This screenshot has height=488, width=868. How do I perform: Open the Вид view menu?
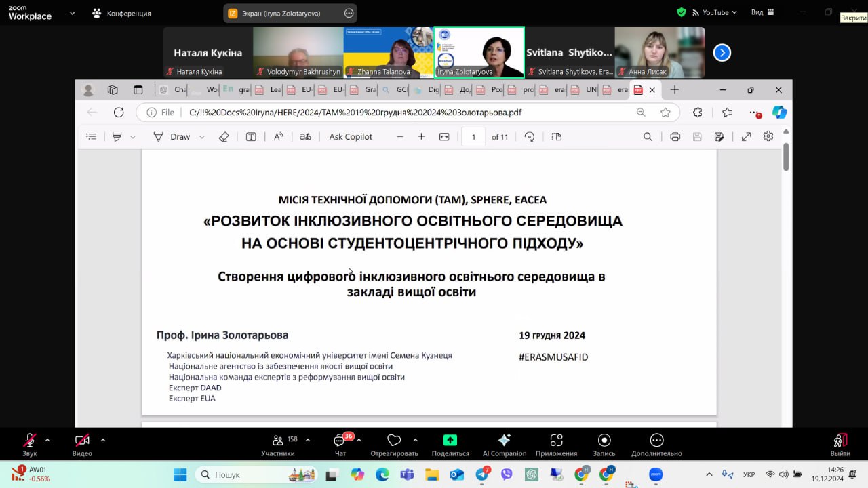point(762,12)
